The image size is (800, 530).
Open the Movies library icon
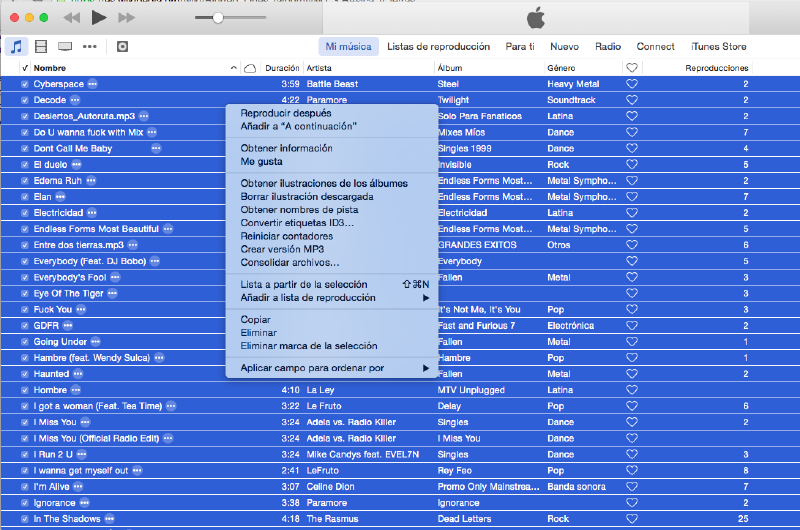click(x=41, y=46)
